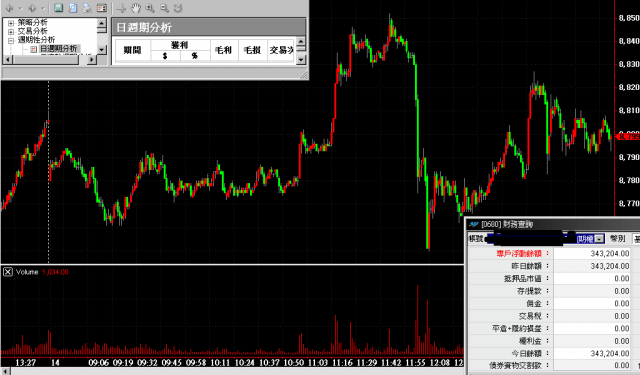Click report table scroll up arrow

point(301,41)
